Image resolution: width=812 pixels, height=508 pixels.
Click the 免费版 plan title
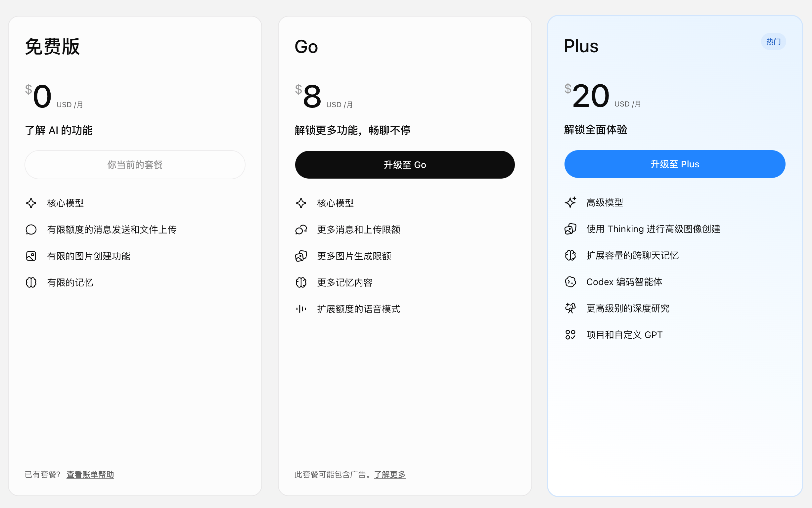52,46
